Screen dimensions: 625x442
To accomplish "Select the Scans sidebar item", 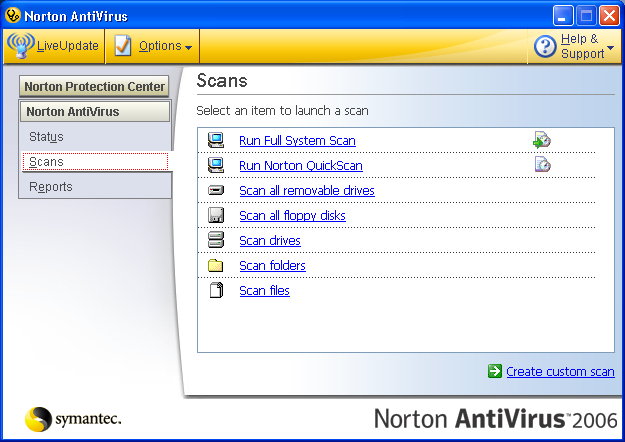I will (x=95, y=162).
